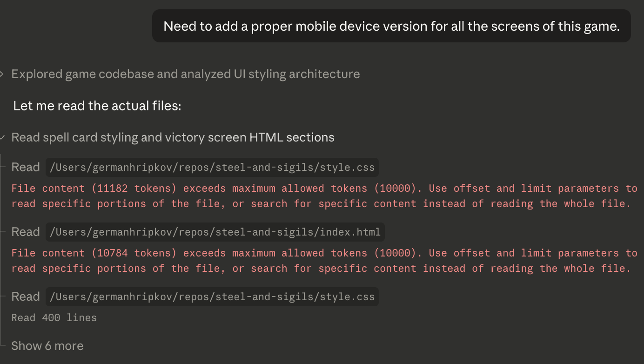
Task: Collapse the 'Read spell card styling' section title
Action: (x=173, y=137)
